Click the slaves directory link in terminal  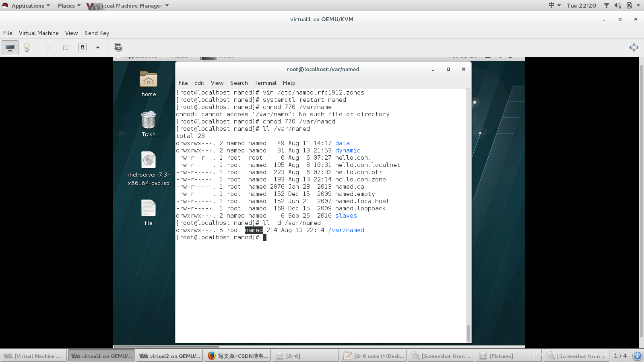[x=346, y=216]
